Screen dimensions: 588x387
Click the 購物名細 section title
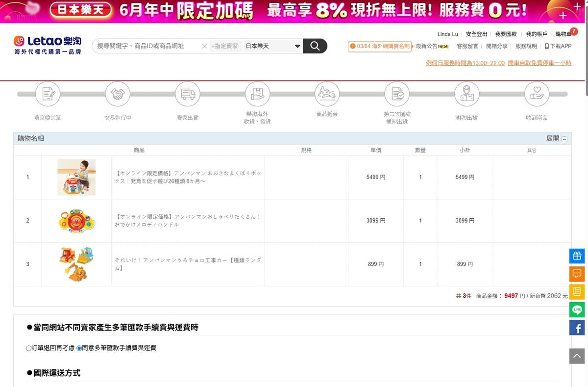coord(31,139)
